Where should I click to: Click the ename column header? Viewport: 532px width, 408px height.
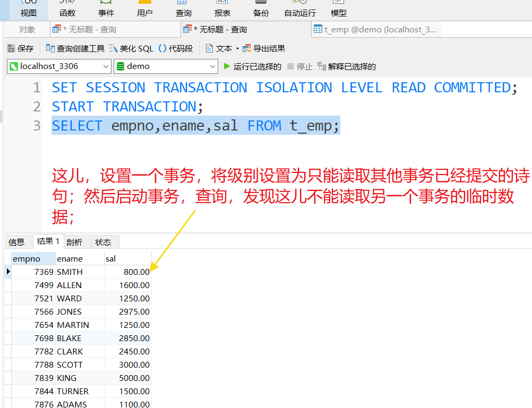pyautogui.click(x=80, y=259)
